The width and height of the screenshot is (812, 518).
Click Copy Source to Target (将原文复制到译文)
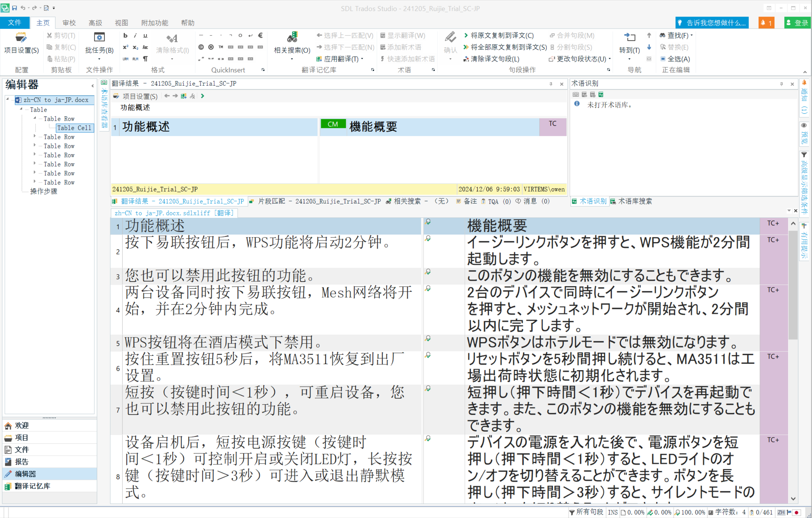pos(499,35)
